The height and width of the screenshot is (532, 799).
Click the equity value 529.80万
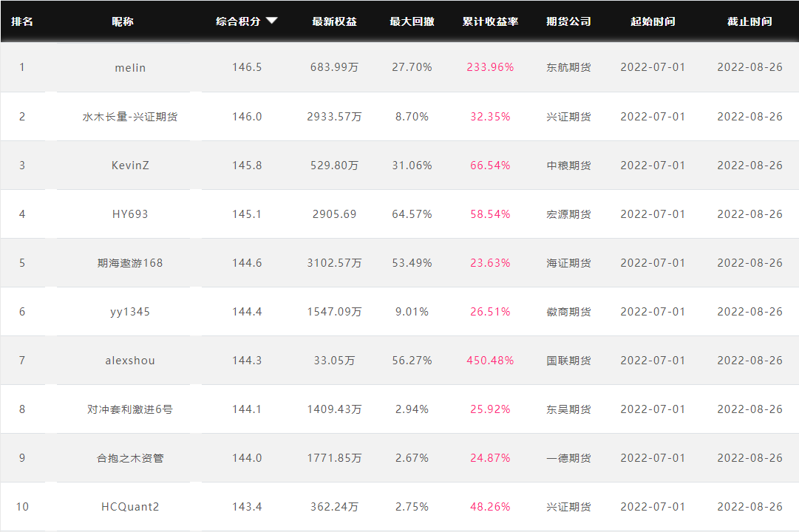pyautogui.click(x=334, y=166)
